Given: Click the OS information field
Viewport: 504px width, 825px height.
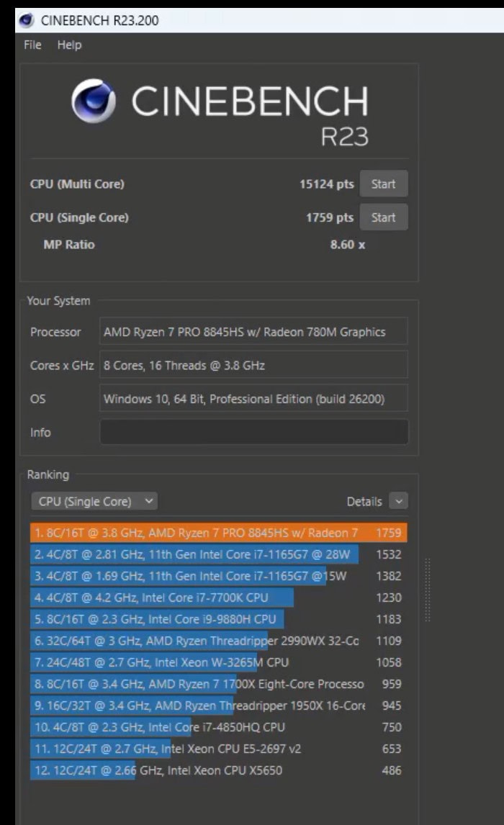Looking at the screenshot, I should tap(253, 398).
